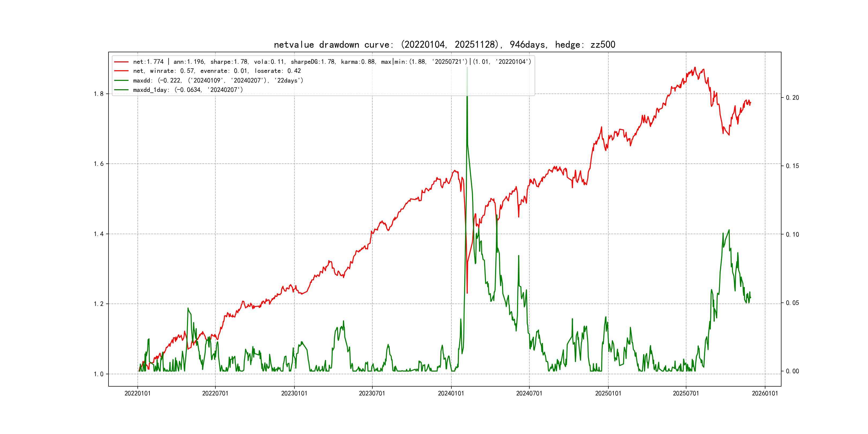Click the 1.4 left y-axis tick label
Image resolution: width=868 pixels, height=434 pixels.
tap(98, 234)
